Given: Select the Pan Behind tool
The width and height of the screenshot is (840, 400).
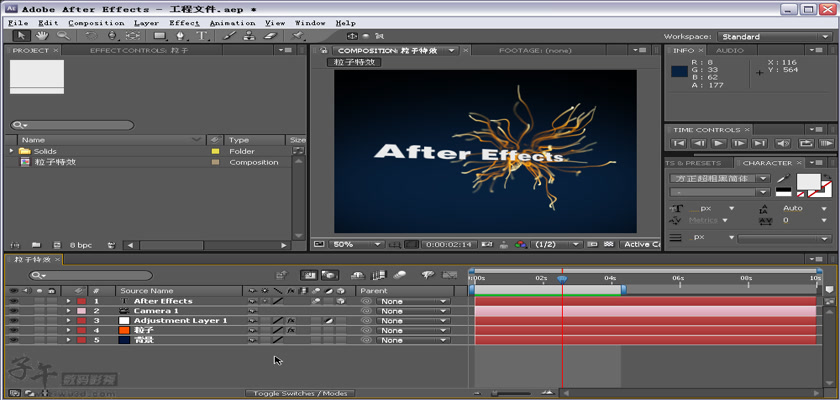Looking at the screenshot, I should [x=132, y=36].
